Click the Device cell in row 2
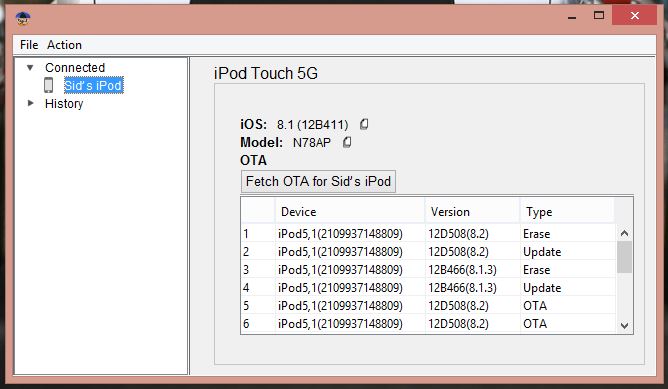This screenshot has height=389, width=668. (350, 251)
